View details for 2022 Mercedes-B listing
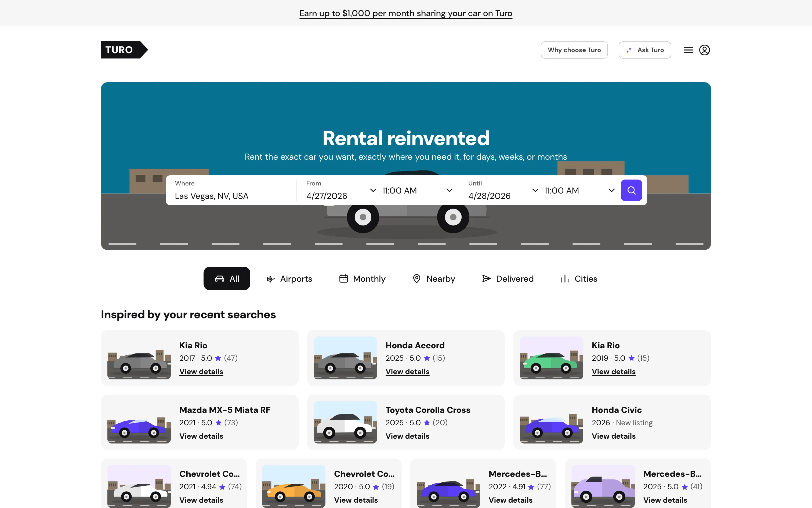The image size is (812, 508). [x=510, y=500]
